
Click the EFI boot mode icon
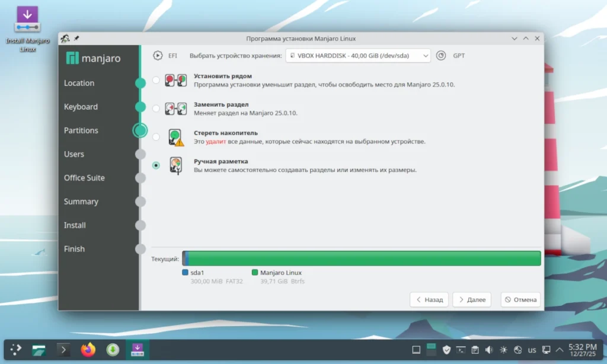tap(158, 55)
